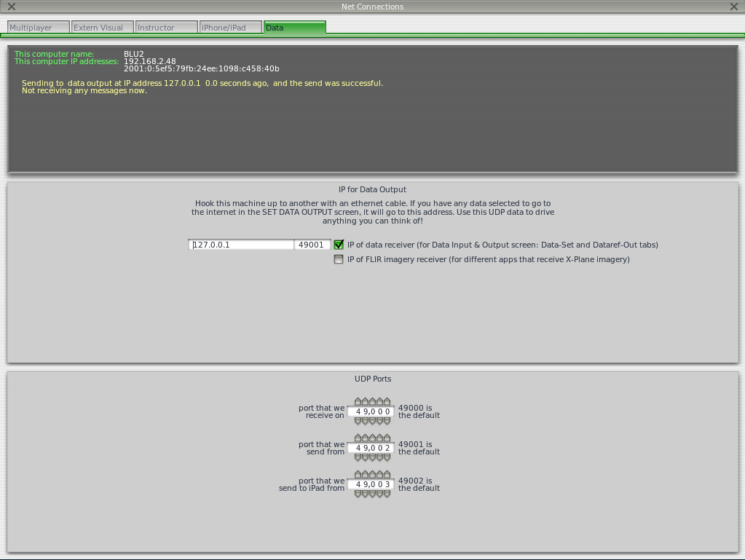Decrease ten-thousands digit of iPad send port
The height and width of the screenshot is (560, 745).
(x=358, y=494)
